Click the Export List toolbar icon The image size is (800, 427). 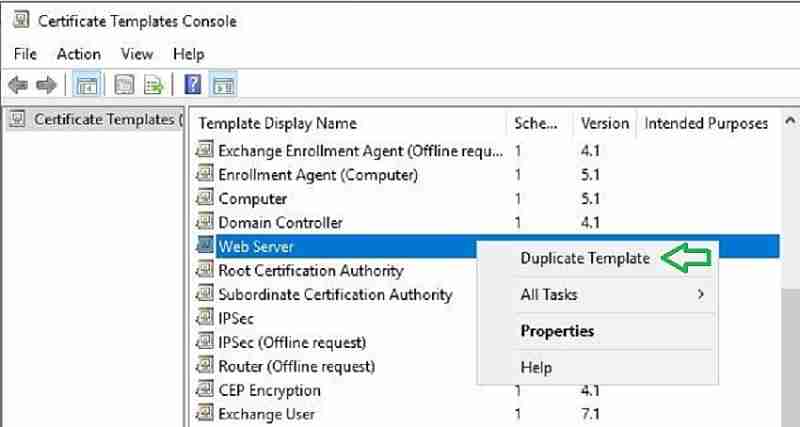(153, 85)
